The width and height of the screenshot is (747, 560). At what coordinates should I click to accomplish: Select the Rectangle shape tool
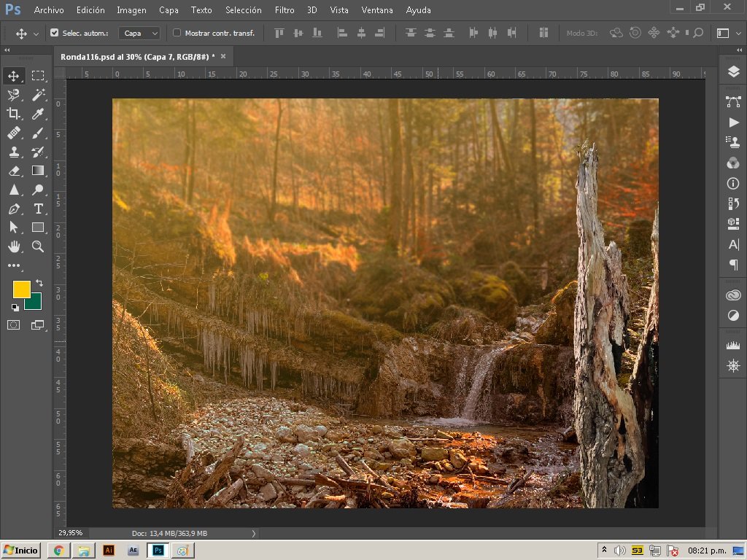(x=38, y=227)
